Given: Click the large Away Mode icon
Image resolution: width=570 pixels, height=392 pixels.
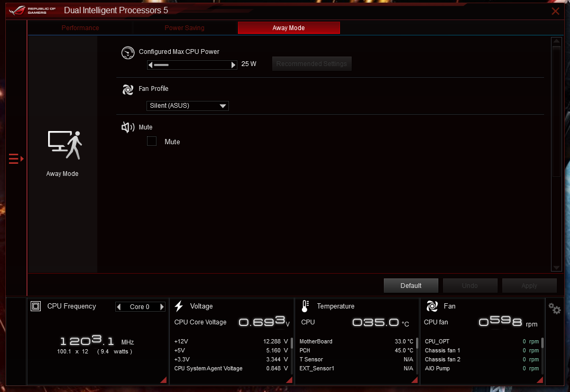Looking at the screenshot, I should pos(65,145).
